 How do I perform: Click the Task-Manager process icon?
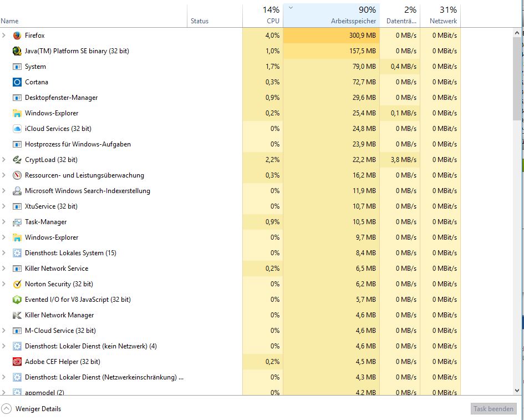click(17, 222)
